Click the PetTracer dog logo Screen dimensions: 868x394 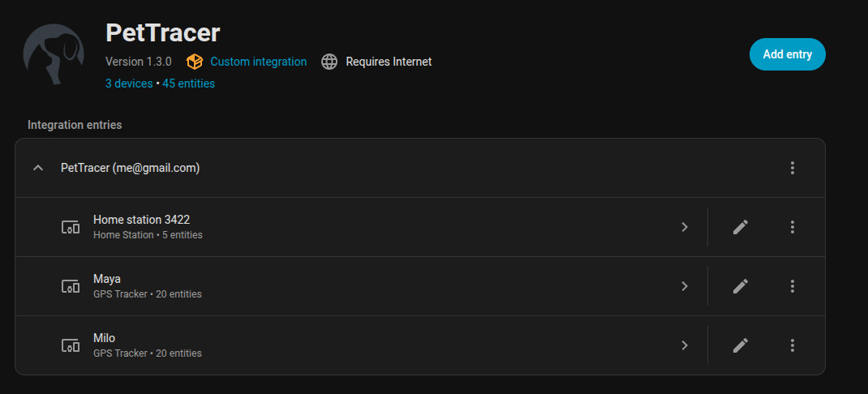pos(54,55)
